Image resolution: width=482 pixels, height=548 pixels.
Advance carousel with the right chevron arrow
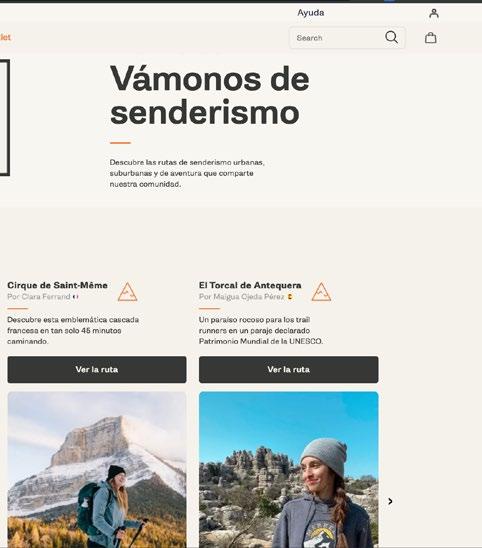(390, 501)
